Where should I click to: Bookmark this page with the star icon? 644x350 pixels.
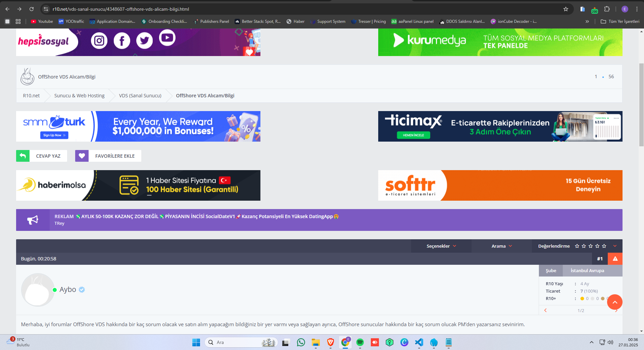tap(566, 9)
